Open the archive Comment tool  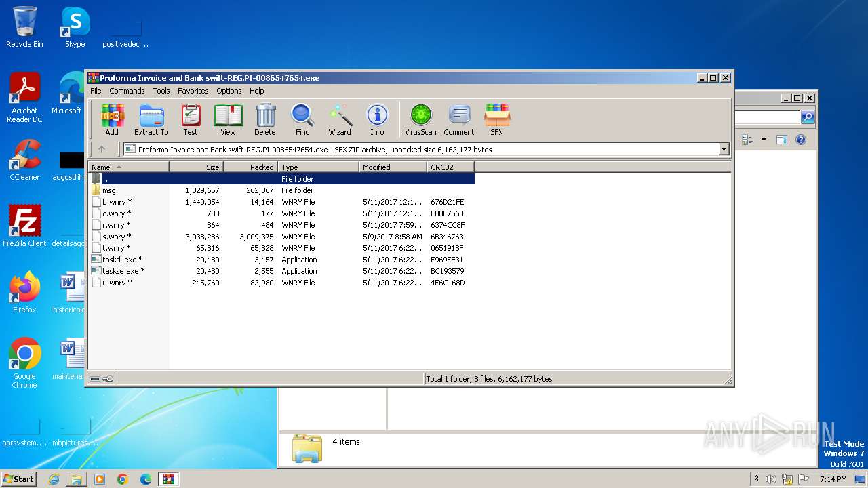point(459,120)
